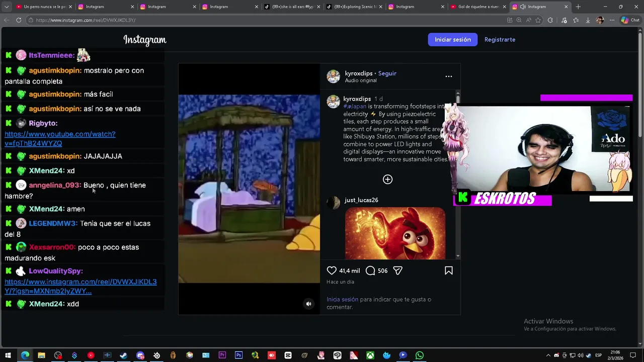Open the Copilot Chat button
644x362 pixels.
pyautogui.click(x=630, y=20)
